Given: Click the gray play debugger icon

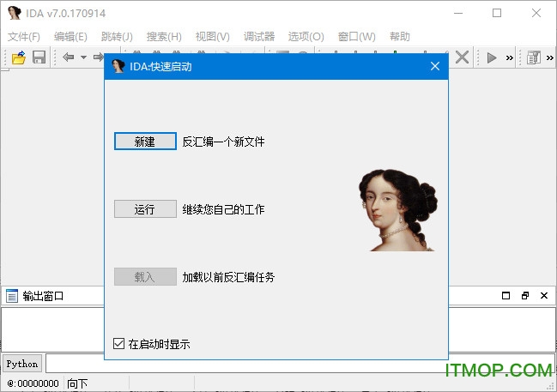Looking at the screenshot, I should coord(492,57).
